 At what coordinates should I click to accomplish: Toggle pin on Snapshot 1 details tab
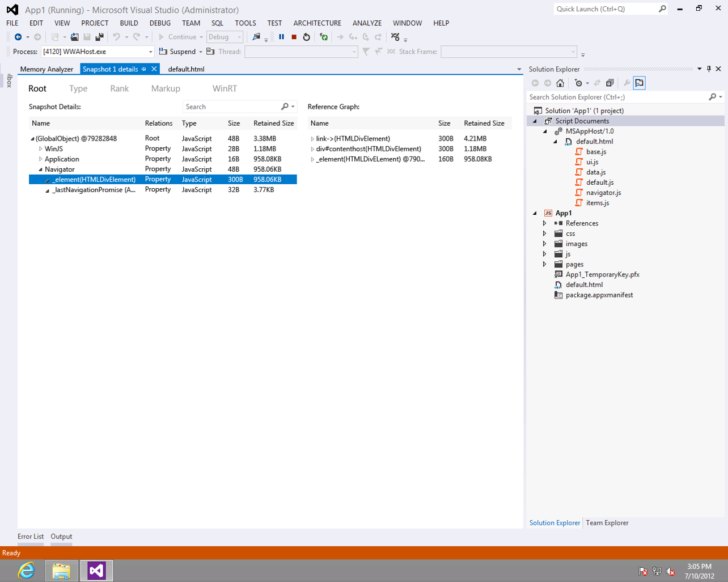[144, 69]
